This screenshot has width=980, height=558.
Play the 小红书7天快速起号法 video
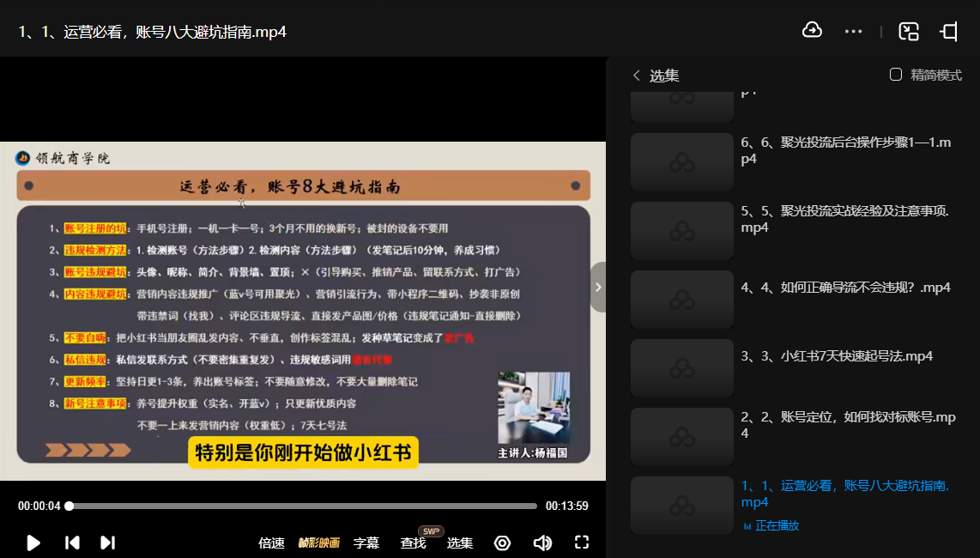837,355
